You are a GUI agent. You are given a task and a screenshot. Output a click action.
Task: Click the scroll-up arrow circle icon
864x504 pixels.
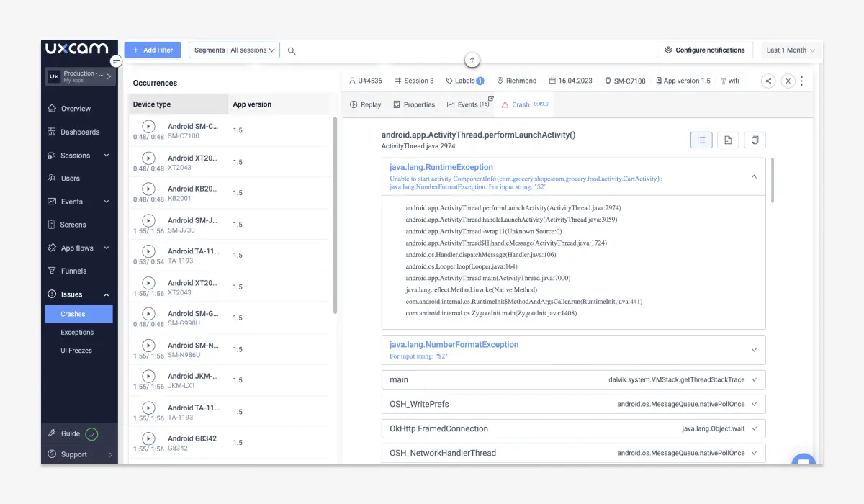472,60
